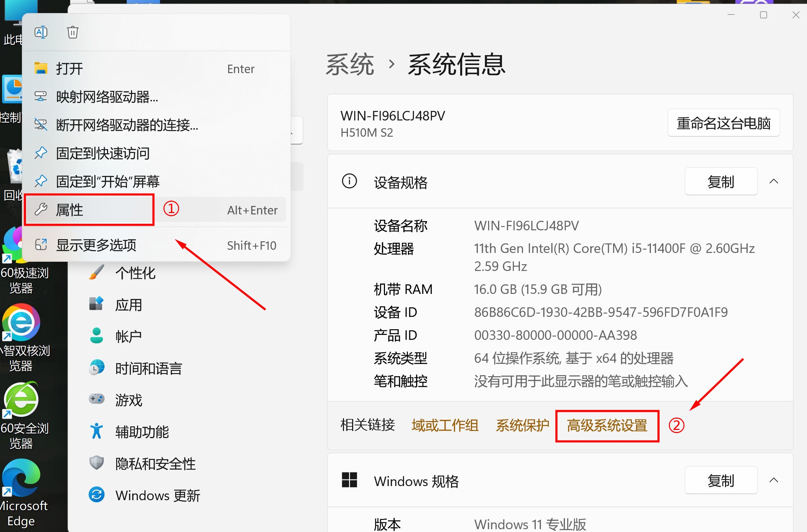Click the 隐私和安全性 shield icon
The height and width of the screenshot is (532, 807).
point(96,462)
